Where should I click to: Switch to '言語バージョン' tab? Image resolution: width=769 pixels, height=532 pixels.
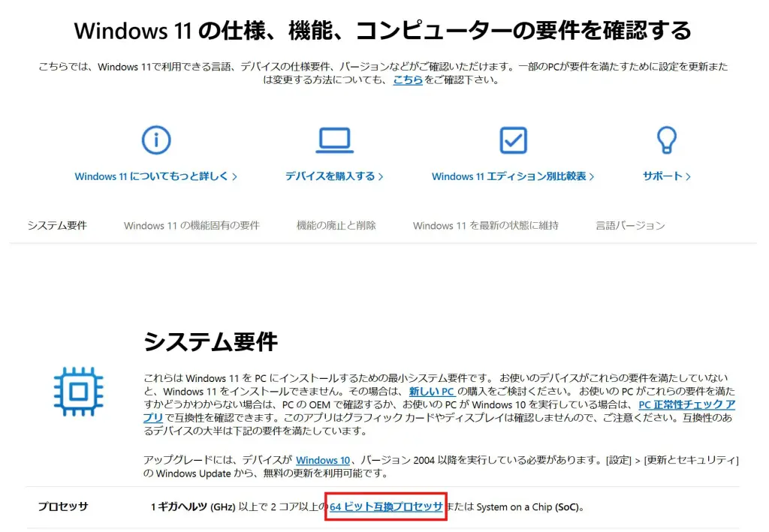tap(630, 225)
